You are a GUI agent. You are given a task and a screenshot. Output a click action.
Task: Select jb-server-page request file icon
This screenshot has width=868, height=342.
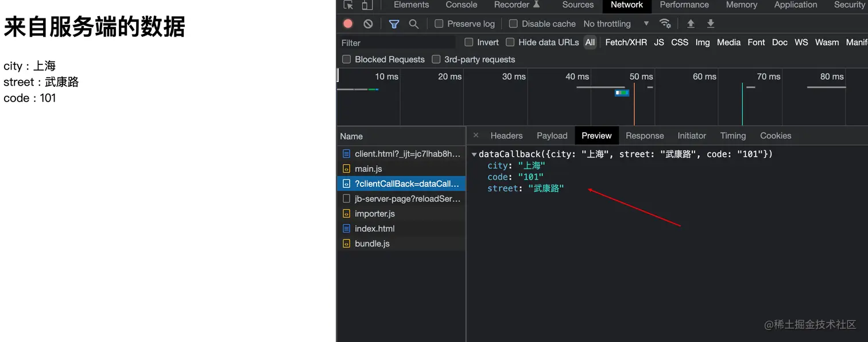[346, 199]
